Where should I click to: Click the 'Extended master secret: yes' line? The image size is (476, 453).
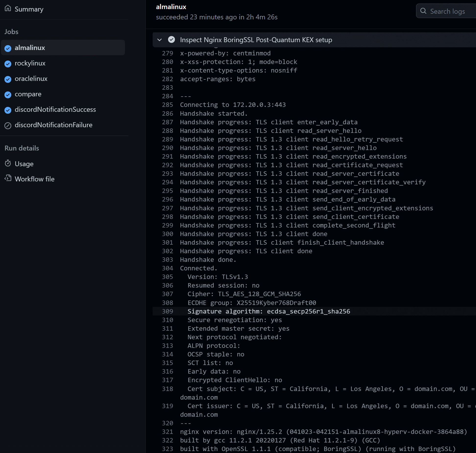[x=239, y=328]
